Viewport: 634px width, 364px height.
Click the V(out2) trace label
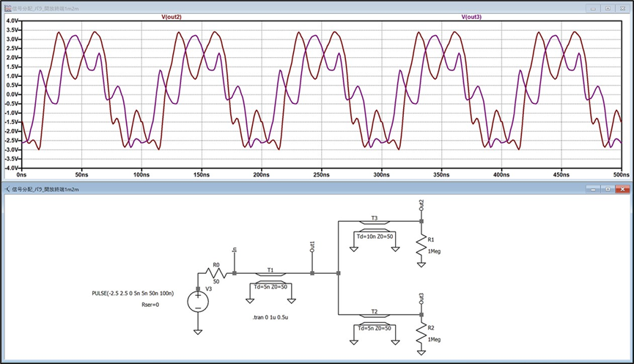click(x=172, y=16)
